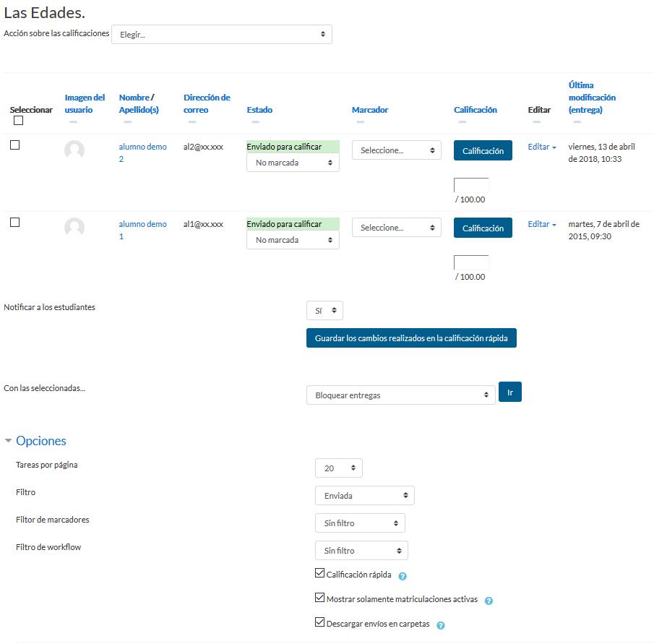Viewport: 654px width, 644px height.
Task: Click Enviado para calificar status for alumno demo 2
Action: click(x=293, y=147)
